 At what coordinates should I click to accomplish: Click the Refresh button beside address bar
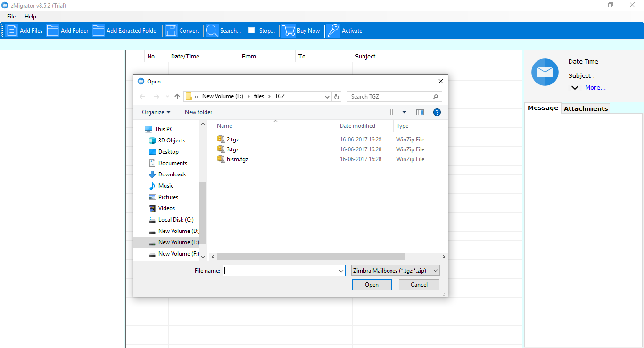337,97
